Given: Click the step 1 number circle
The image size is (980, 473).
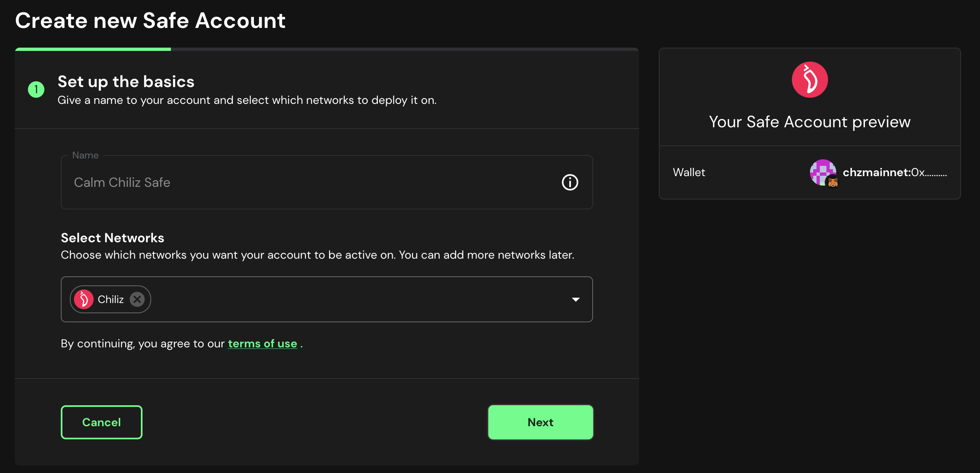Looking at the screenshot, I should pyautogui.click(x=36, y=89).
